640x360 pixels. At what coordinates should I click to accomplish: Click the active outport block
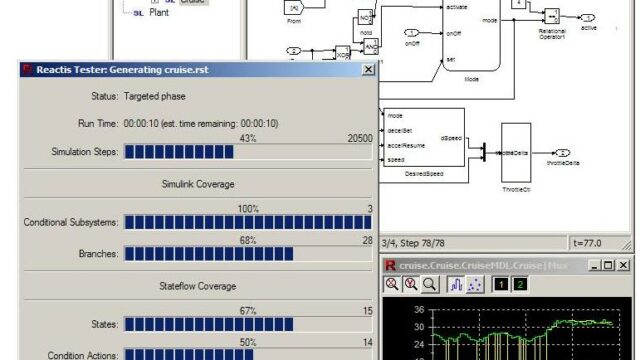(587, 18)
